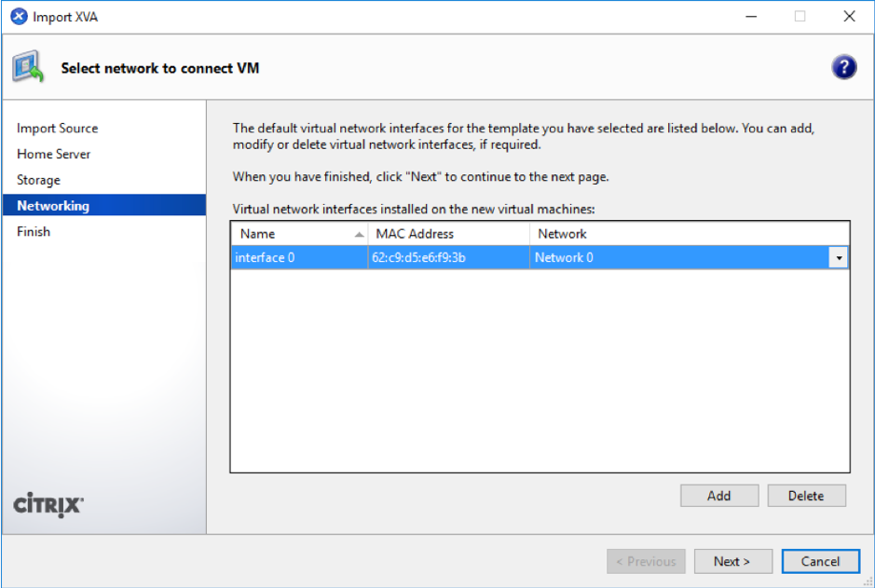
Task: Cancel the Import XVA wizard
Action: (820, 561)
